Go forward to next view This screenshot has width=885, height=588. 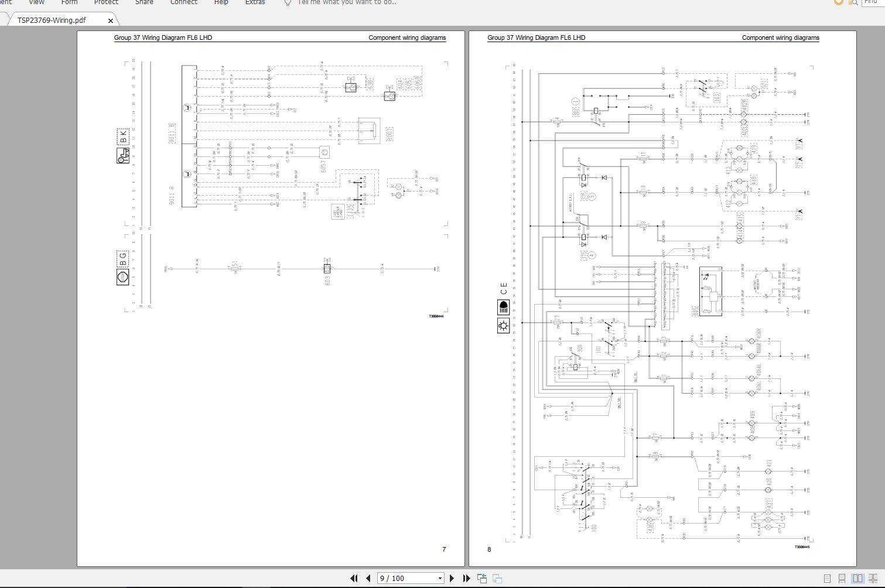pyautogui.click(x=497, y=578)
